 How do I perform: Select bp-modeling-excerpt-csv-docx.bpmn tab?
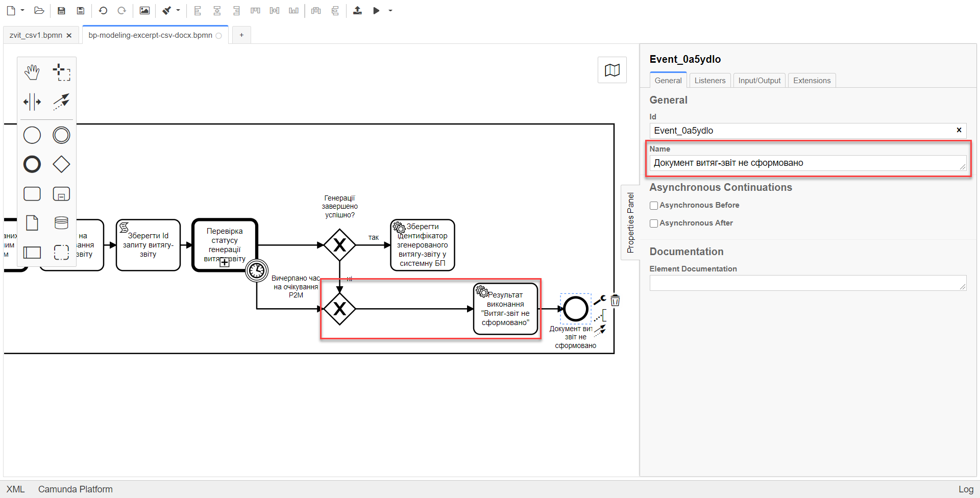click(x=150, y=35)
